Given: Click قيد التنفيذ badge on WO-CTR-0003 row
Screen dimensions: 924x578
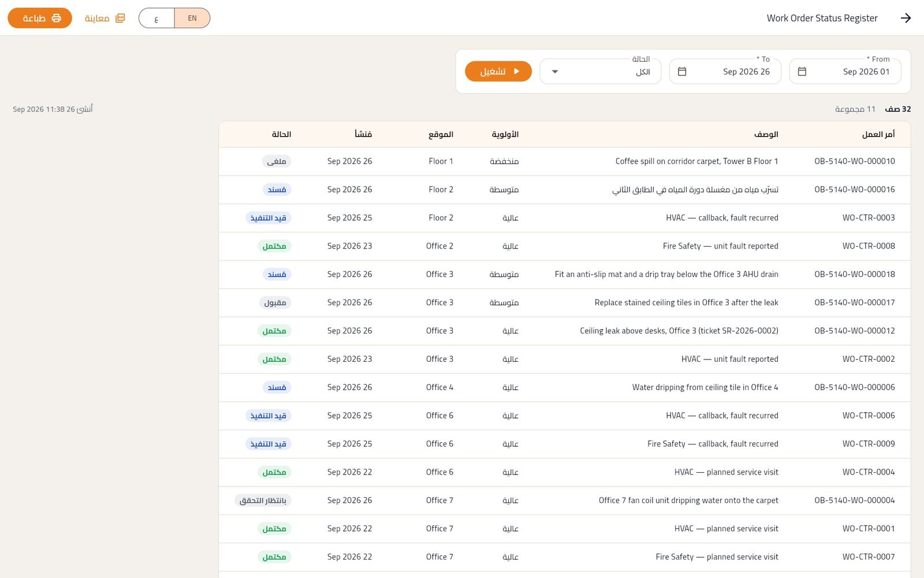Looking at the screenshot, I should (269, 218).
